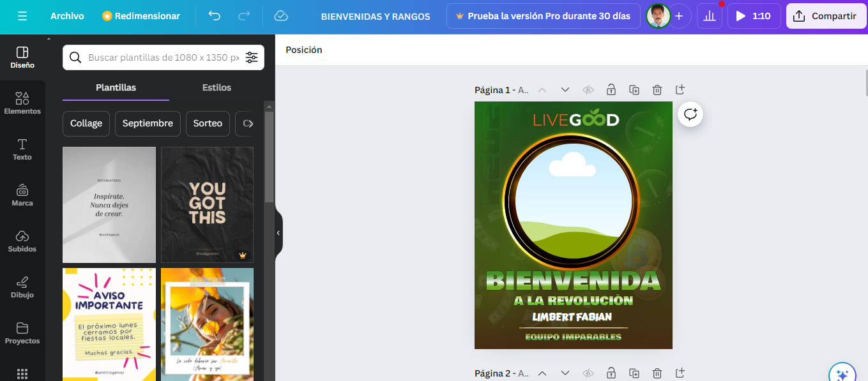Redo the last undone action

pyautogui.click(x=244, y=16)
